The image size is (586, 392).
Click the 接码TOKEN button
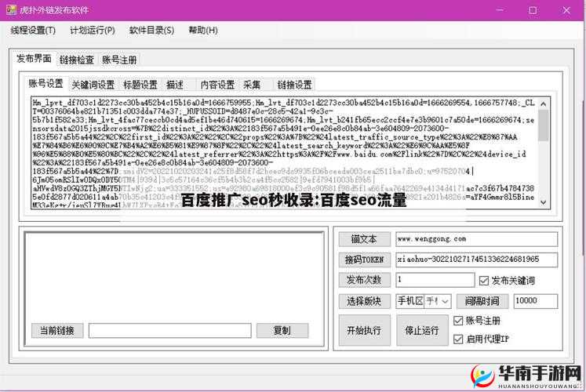[364, 260]
